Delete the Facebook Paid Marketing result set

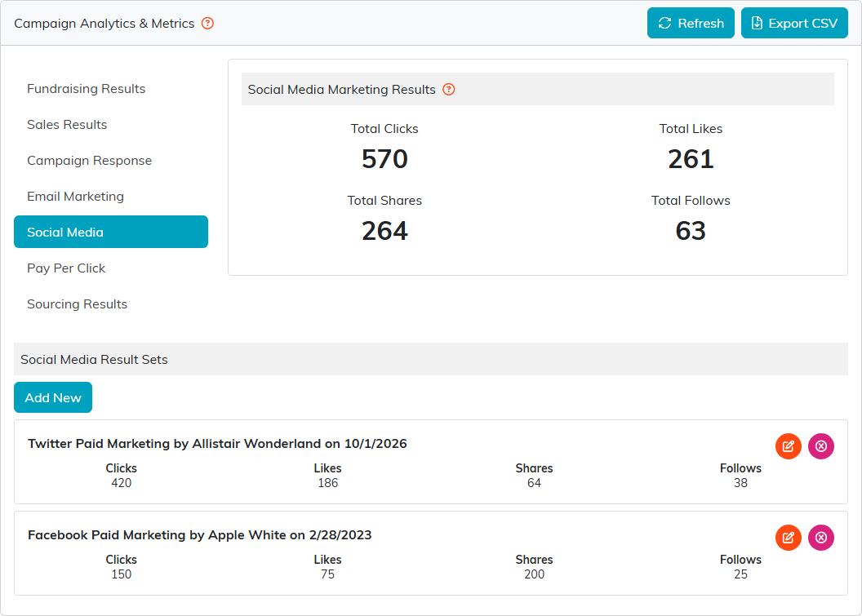coord(821,538)
